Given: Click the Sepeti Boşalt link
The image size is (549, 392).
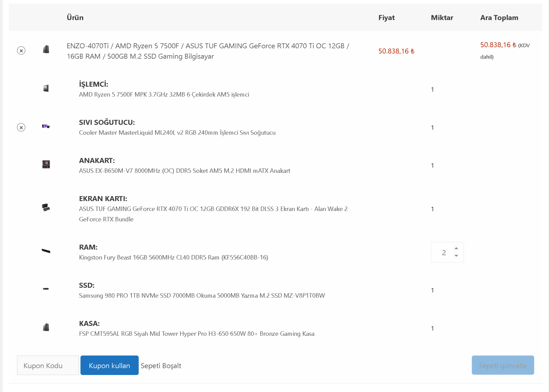Looking at the screenshot, I should (x=161, y=366).
